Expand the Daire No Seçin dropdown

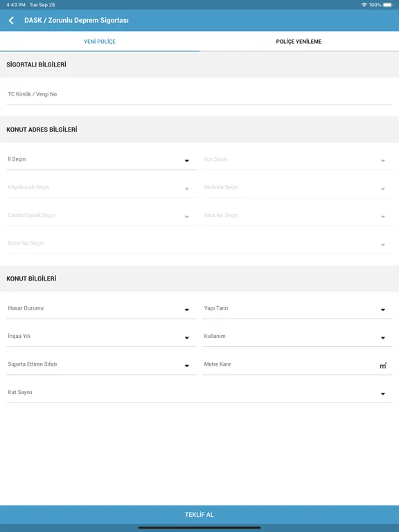pyautogui.click(x=199, y=243)
